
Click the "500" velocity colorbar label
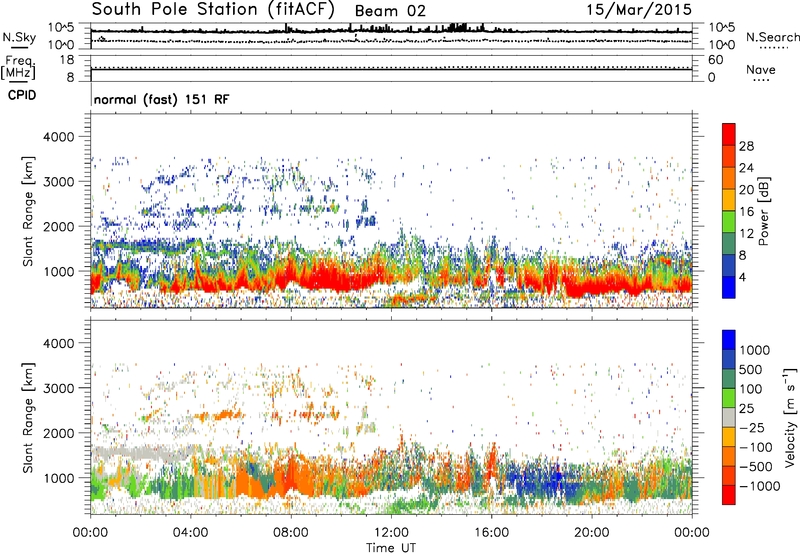pos(751,370)
